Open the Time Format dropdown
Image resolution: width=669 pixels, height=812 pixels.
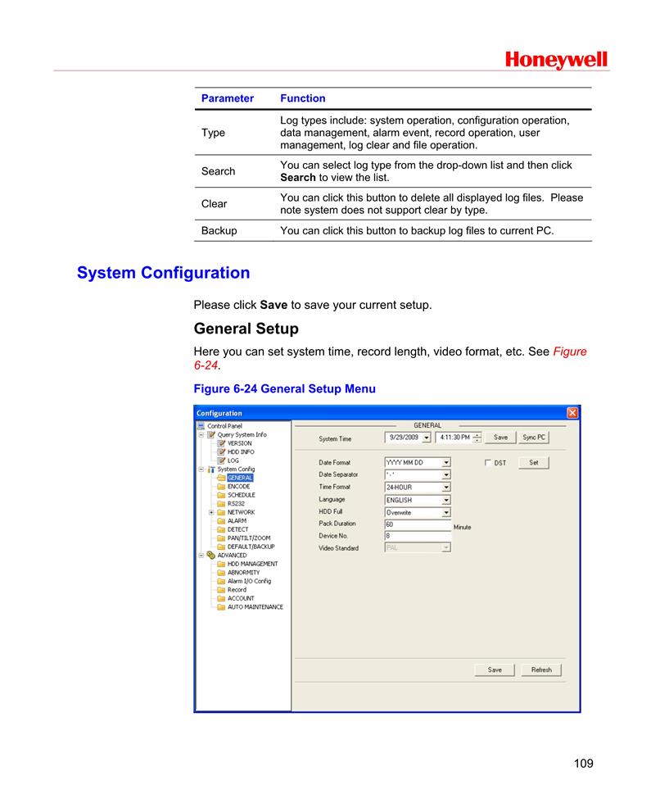click(x=446, y=488)
